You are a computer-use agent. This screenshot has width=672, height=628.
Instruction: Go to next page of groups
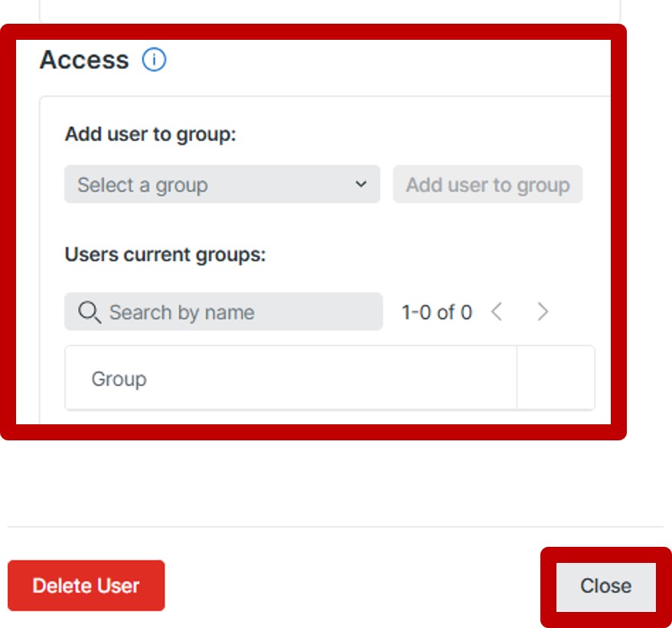(543, 312)
